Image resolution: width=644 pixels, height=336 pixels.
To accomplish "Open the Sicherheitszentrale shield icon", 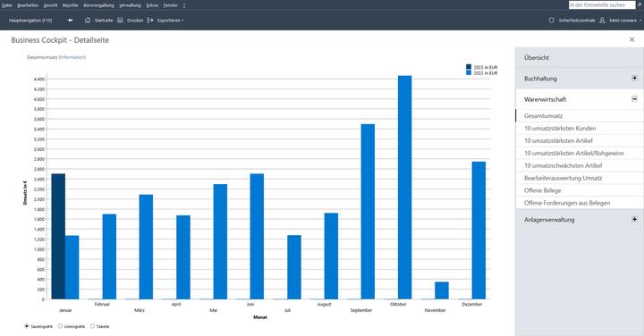I will click(552, 20).
